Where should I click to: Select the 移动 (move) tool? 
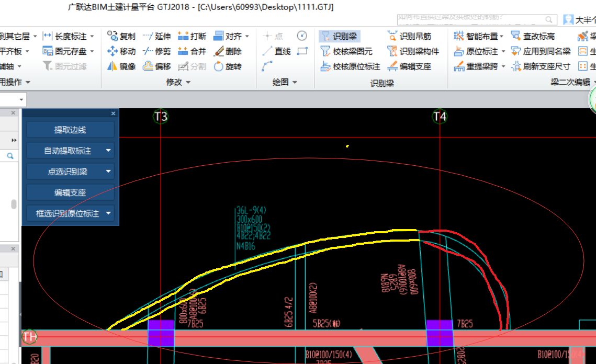point(121,51)
